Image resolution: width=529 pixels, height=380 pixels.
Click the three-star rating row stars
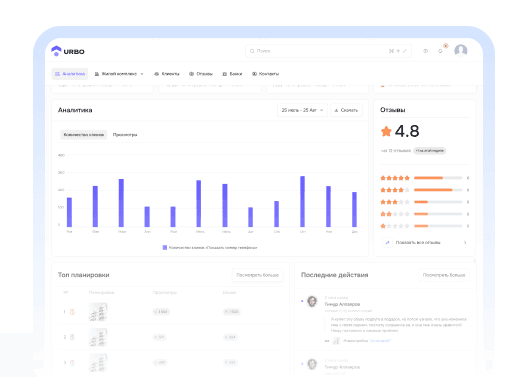(x=395, y=202)
